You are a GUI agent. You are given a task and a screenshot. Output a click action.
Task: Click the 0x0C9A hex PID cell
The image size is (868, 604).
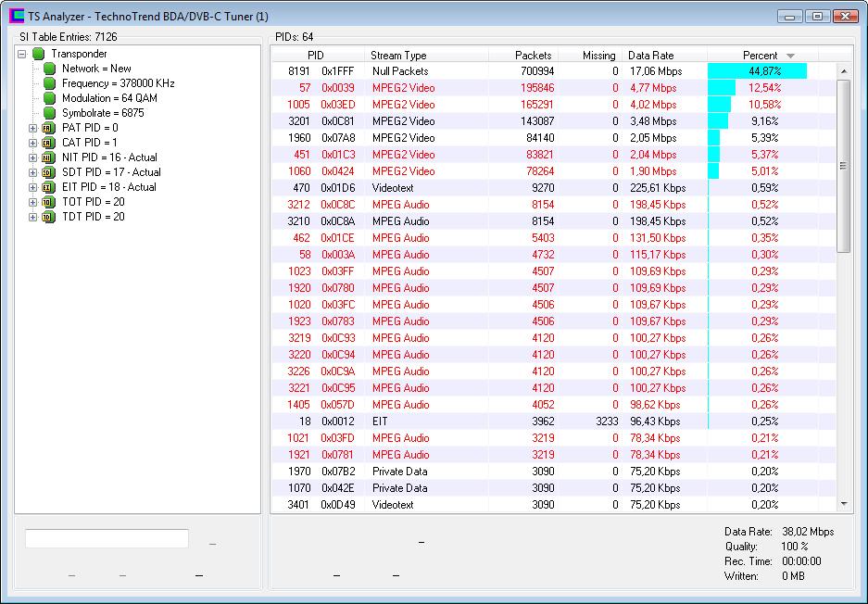tap(338, 371)
